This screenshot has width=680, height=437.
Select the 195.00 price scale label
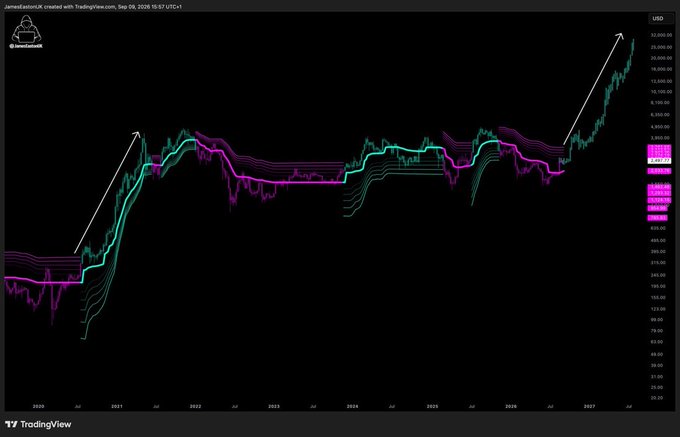pyautogui.click(x=657, y=286)
